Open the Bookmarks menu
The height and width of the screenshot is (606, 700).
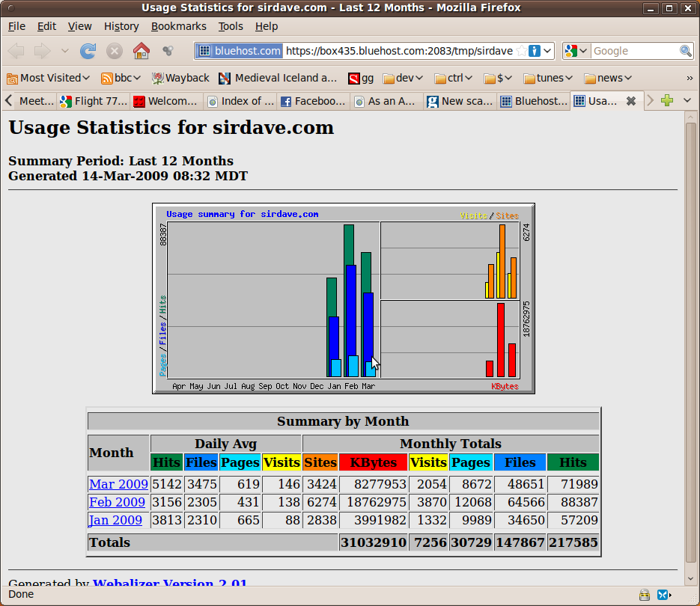[178, 26]
